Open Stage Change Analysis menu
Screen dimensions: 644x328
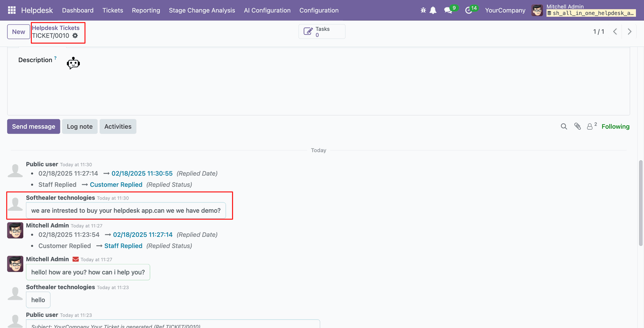click(202, 10)
